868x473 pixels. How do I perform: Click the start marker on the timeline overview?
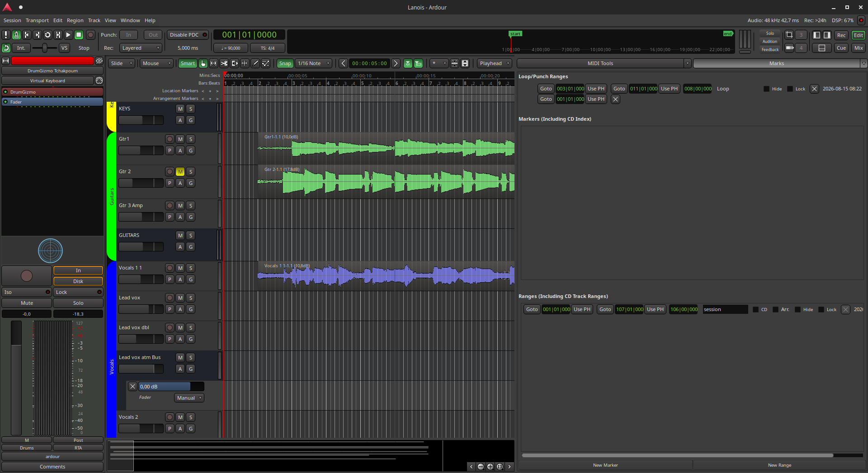(515, 34)
